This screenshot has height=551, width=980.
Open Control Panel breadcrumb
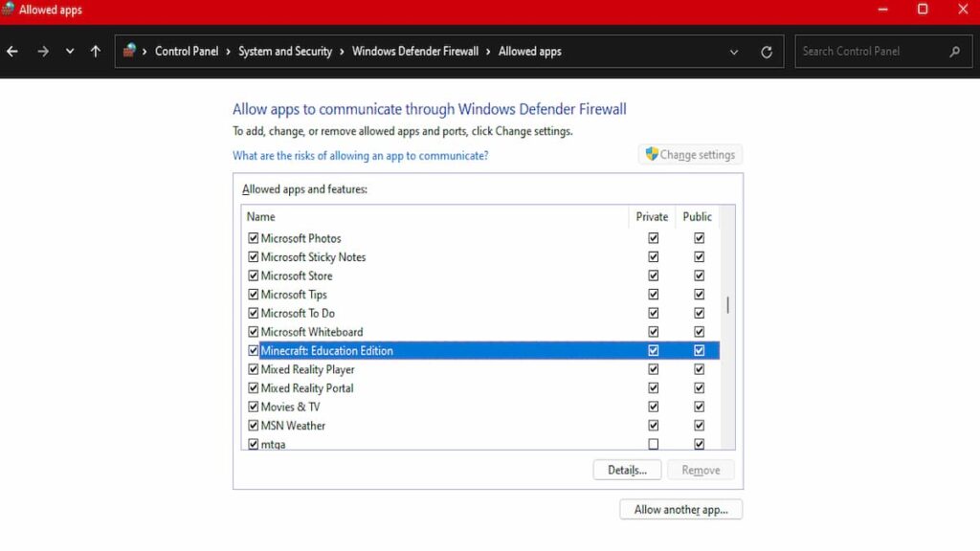tap(187, 52)
